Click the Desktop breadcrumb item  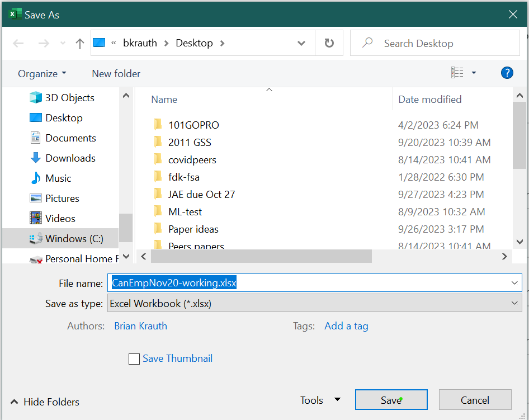coord(194,43)
